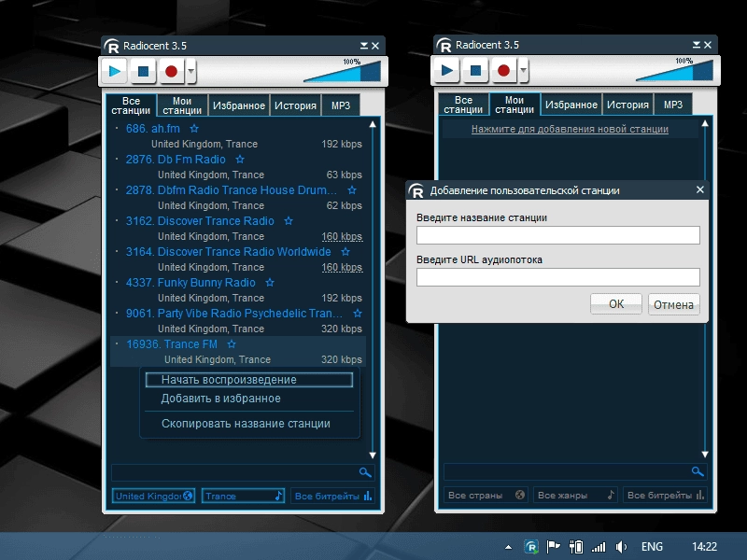The width and height of the screenshot is (747, 560).
Task: Click Record button in right Radiocent window
Action: pos(504,71)
